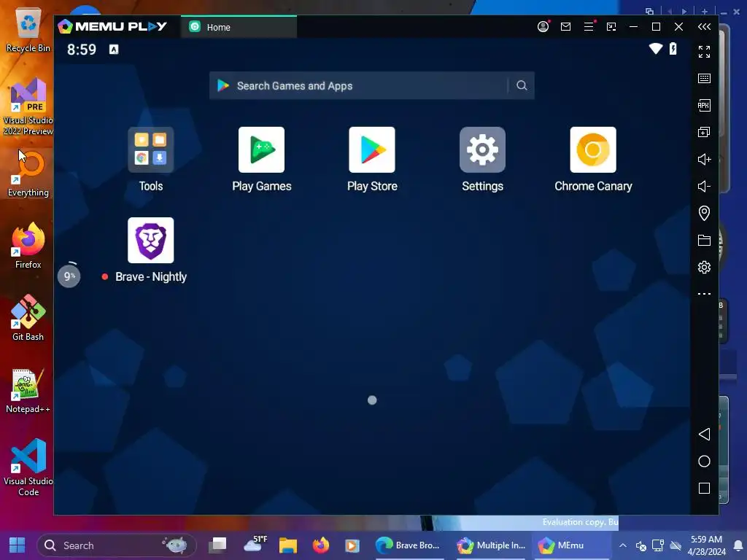Launch Chrome Canary app

593,150
